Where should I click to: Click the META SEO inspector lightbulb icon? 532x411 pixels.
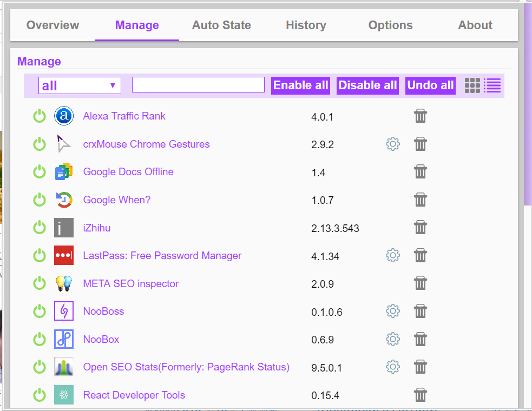tap(64, 283)
